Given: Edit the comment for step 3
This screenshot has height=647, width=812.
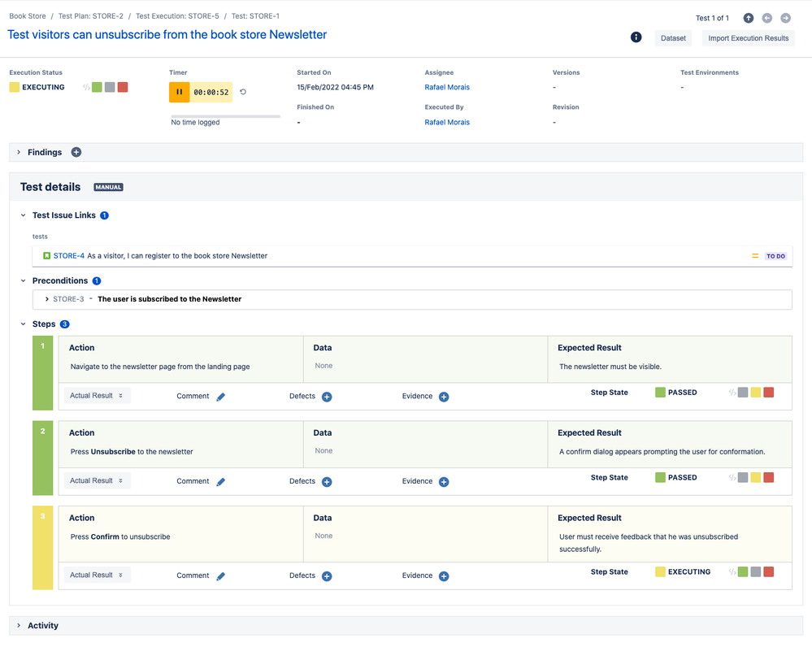Looking at the screenshot, I should click(x=220, y=576).
